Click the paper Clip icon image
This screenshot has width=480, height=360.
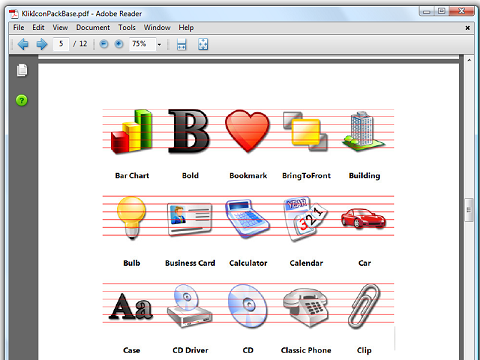(x=364, y=306)
